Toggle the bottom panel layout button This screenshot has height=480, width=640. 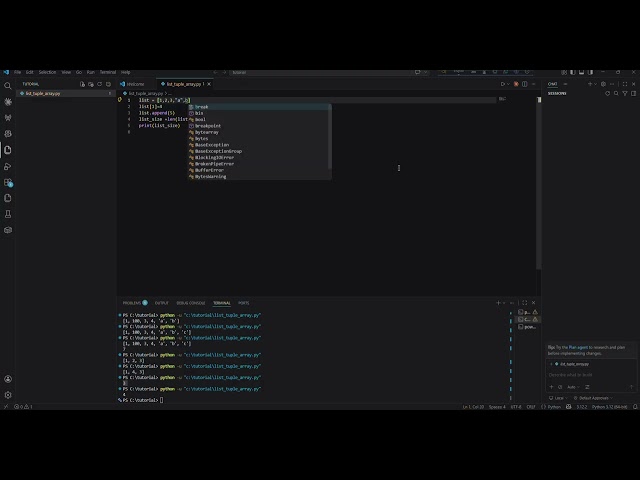[582, 72]
